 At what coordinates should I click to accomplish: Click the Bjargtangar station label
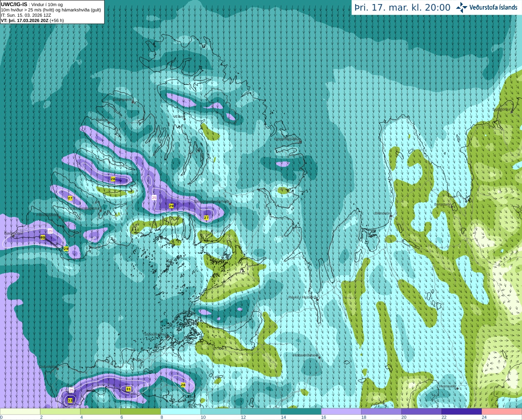[13, 233]
